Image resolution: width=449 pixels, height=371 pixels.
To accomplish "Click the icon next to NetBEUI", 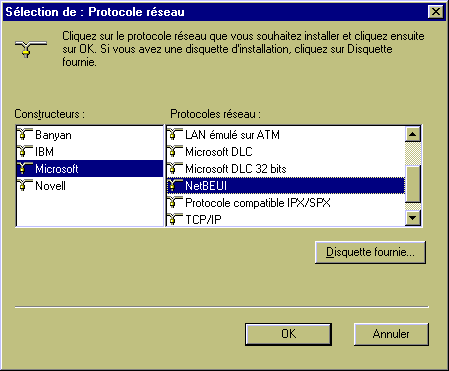I will click(175, 185).
